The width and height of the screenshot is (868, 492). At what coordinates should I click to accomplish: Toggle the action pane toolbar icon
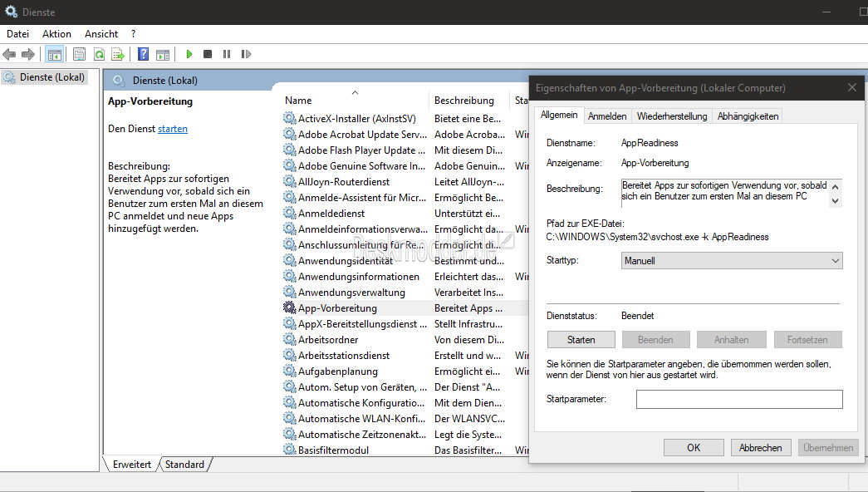point(163,54)
